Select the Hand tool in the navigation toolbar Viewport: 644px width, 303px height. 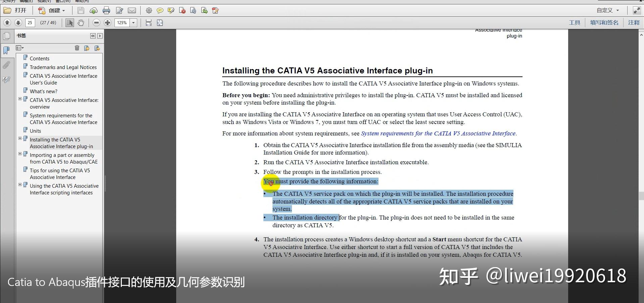81,22
